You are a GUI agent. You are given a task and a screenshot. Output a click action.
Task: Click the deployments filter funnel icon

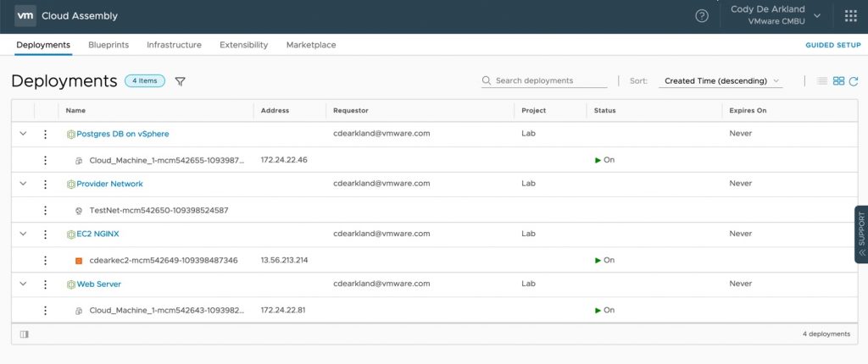pos(180,81)
